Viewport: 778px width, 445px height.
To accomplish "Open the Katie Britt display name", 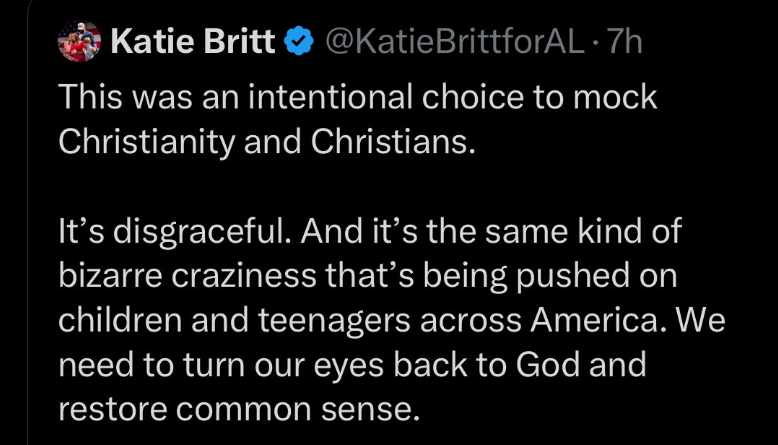I will 193,41.
